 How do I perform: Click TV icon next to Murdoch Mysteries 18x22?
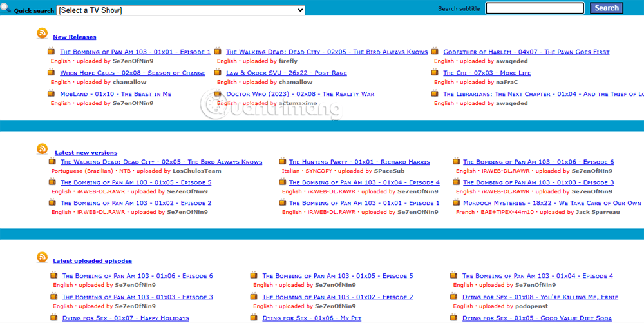tap(457, 202)
